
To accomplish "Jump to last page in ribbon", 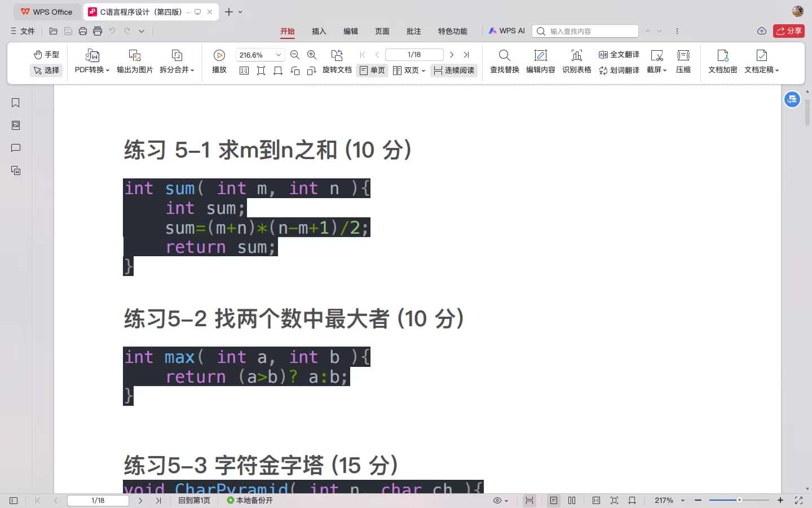I will tap(466, 55).
